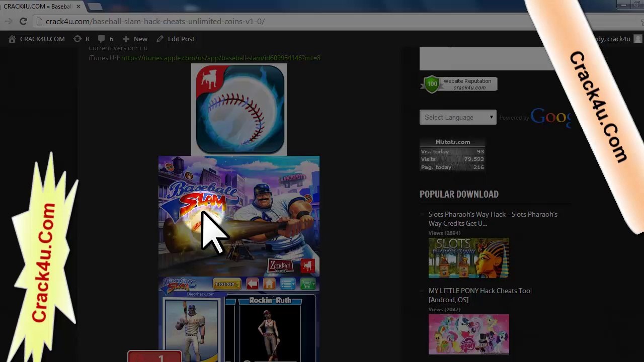Click the home icon in admin bar
Viewport: 644px width, 362px height.
[12, 39]
